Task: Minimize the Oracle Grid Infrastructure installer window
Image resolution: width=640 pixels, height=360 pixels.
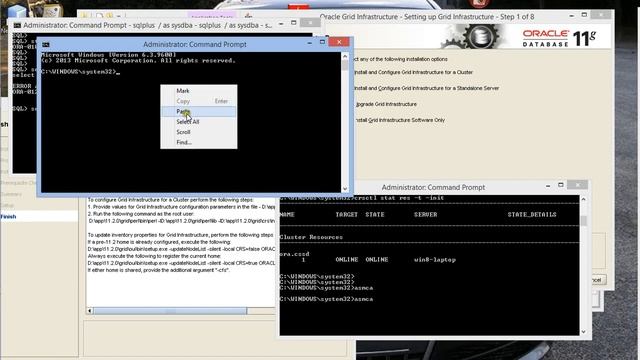Action: pyautogui.click(x=571, y=16)
